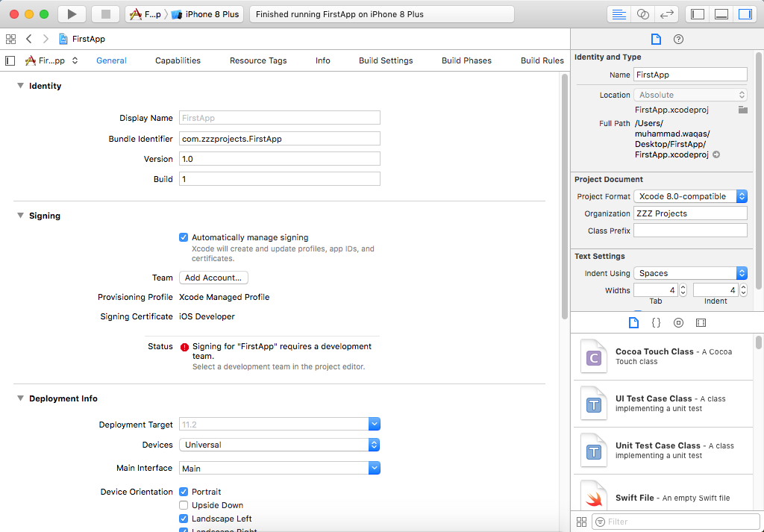Image resolution: width=764 pixels, height=532 pixels.
Task: Open the Object library
Action: (678, 322)
